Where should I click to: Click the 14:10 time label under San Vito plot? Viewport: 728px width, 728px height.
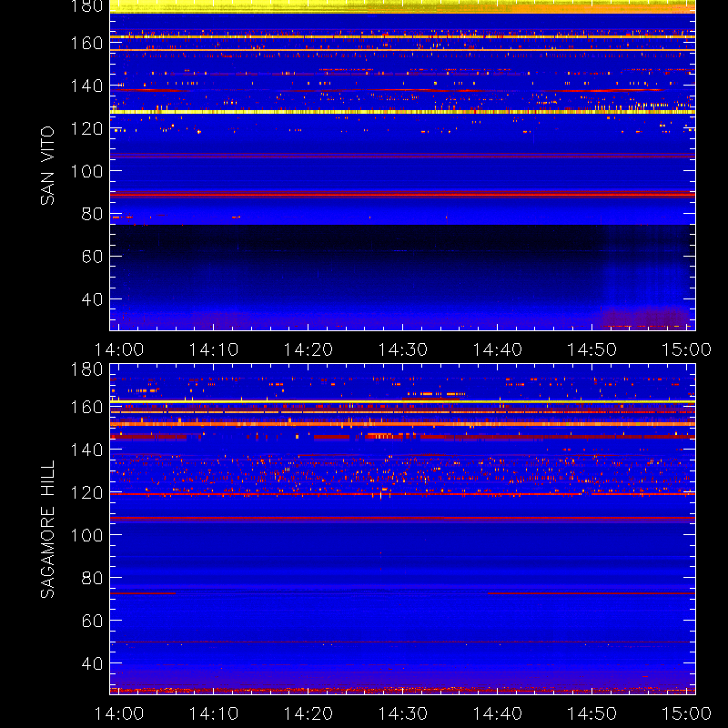[214, 349]
